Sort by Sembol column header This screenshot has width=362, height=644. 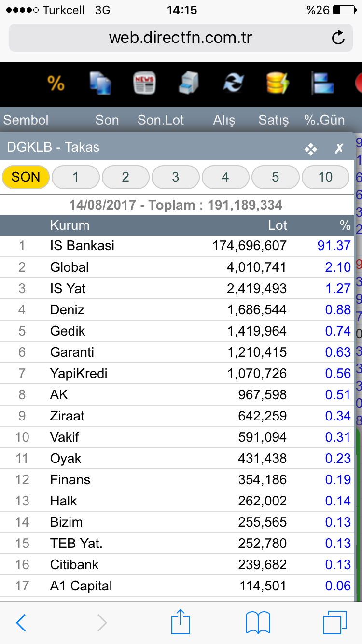(x=26, y=120)
